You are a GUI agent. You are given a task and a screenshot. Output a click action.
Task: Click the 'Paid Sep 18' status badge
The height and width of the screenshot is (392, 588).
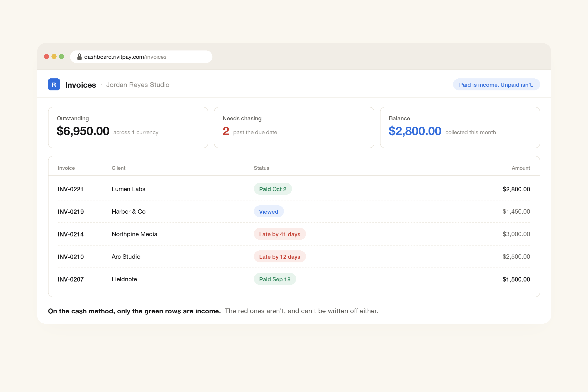point(275,279)
